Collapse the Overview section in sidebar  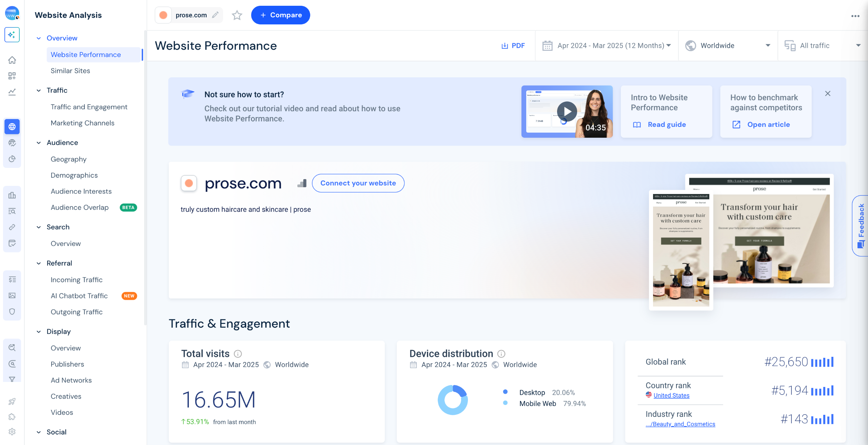click(x=39, y=38)
